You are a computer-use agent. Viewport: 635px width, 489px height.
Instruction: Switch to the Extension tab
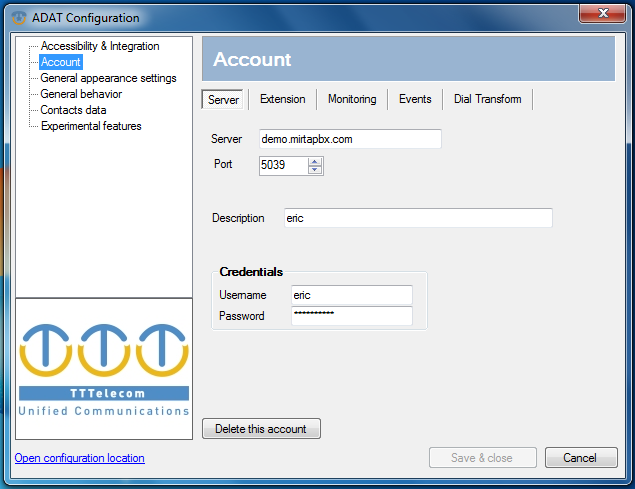[x=282, y=99]
